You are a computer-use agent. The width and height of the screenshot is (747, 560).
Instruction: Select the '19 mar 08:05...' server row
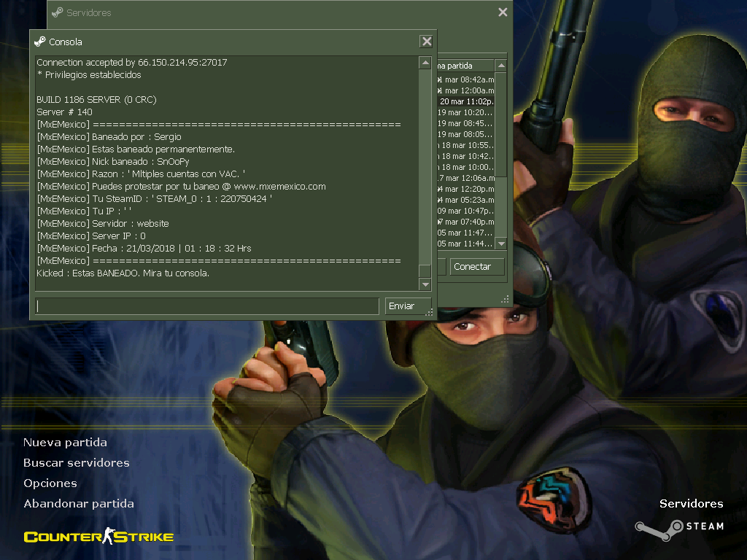[x=465, y=134]
